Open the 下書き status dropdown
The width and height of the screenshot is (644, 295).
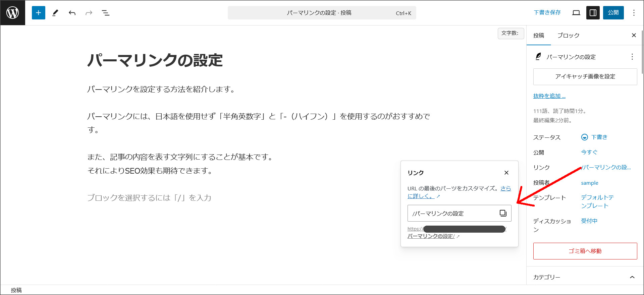(594, 137)
